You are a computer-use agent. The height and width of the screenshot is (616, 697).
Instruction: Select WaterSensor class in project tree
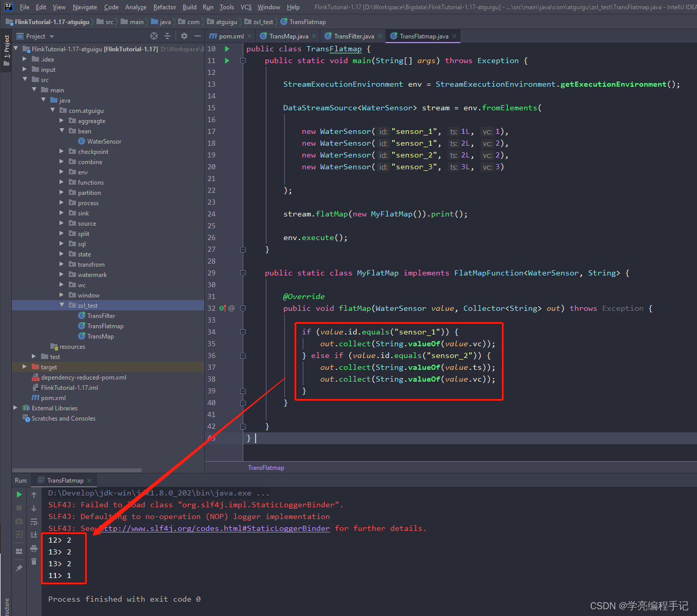(x=104, y=142)
